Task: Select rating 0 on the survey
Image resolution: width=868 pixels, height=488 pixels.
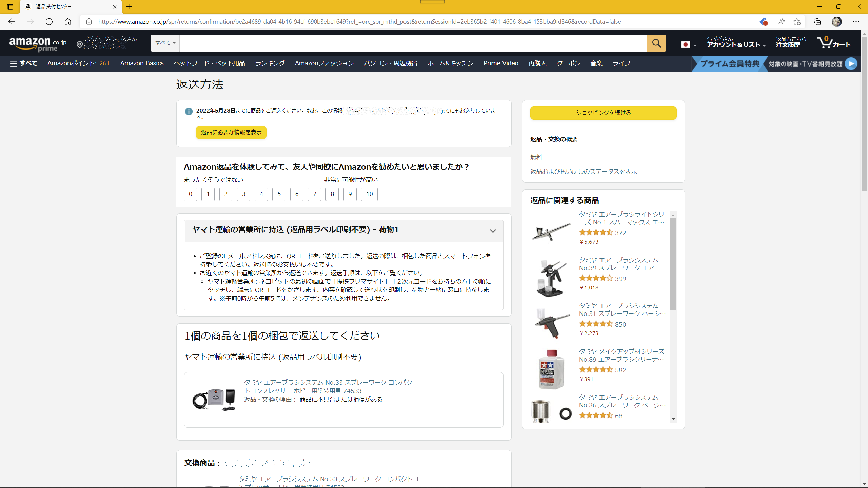Action: [190, 194]
